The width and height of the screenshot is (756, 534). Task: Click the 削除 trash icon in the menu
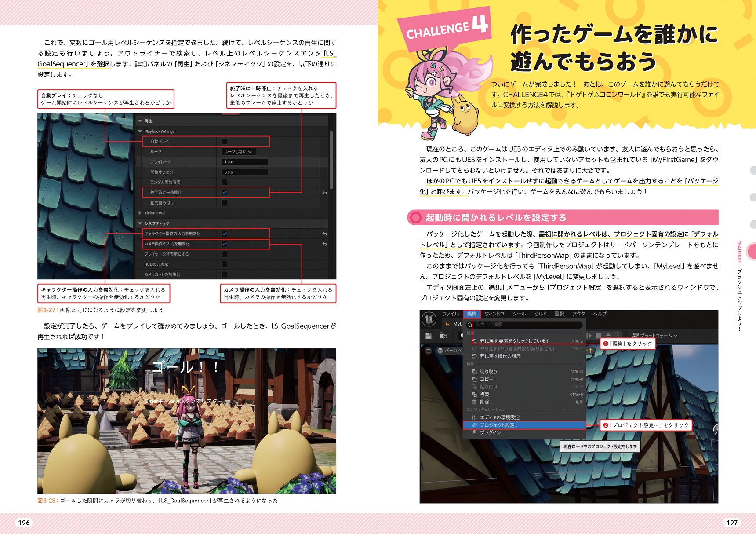coord(474,402)
